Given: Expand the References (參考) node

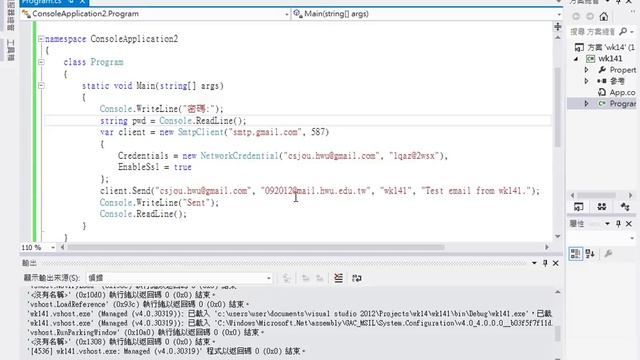Looking at the screenshot, I should pyautogui.click(x=587, y=81).
